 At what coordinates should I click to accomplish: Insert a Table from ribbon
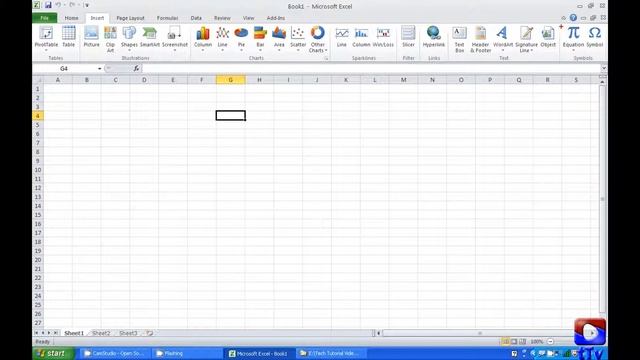69,37
